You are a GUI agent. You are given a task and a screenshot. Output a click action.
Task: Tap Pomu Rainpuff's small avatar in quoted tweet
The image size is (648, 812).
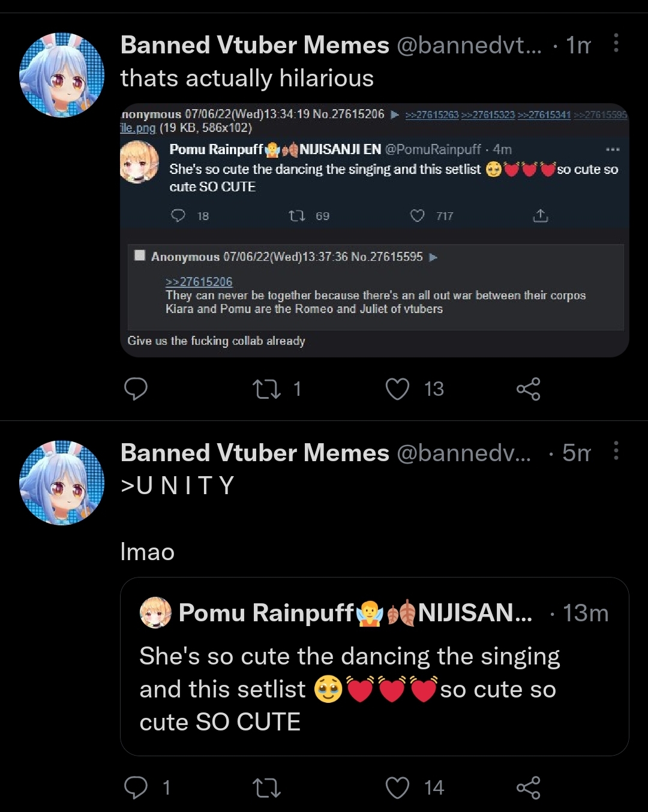[155, 613]
